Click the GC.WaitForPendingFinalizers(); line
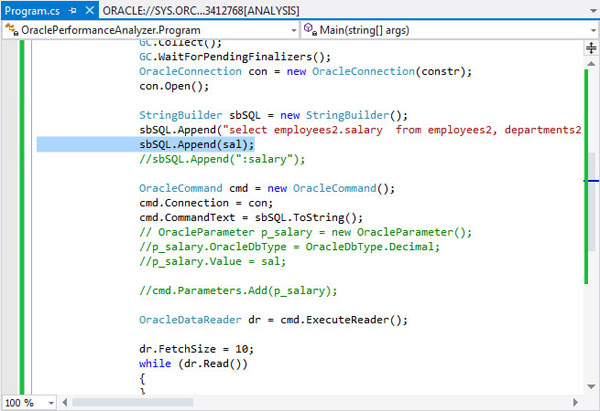Screen dimensions: 600x411 [x=235, y=57]
